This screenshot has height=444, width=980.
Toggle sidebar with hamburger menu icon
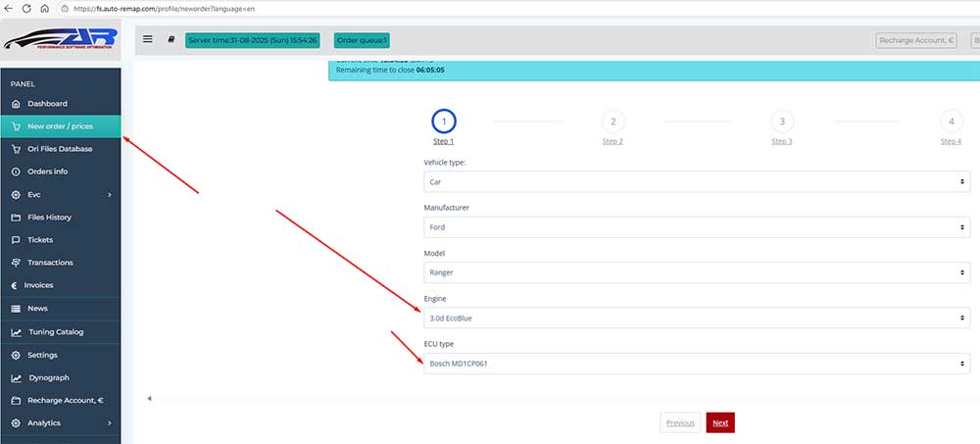click(148, 39)
